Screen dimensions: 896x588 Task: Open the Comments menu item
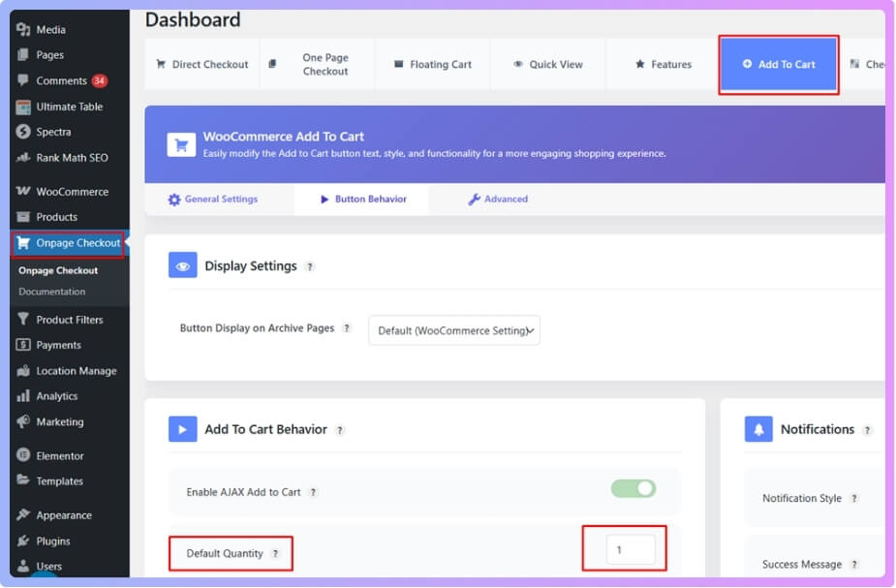click(x=61, y=81)
